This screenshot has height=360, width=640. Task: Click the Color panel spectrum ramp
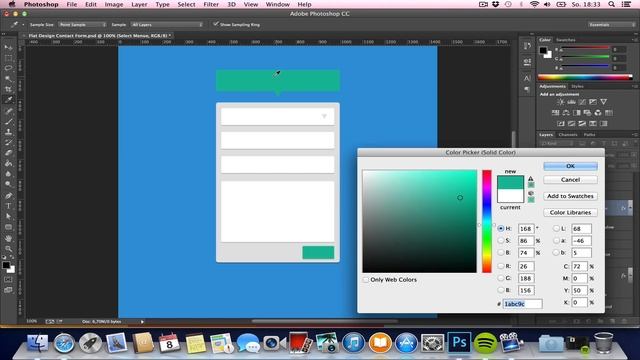coord(585,77)
